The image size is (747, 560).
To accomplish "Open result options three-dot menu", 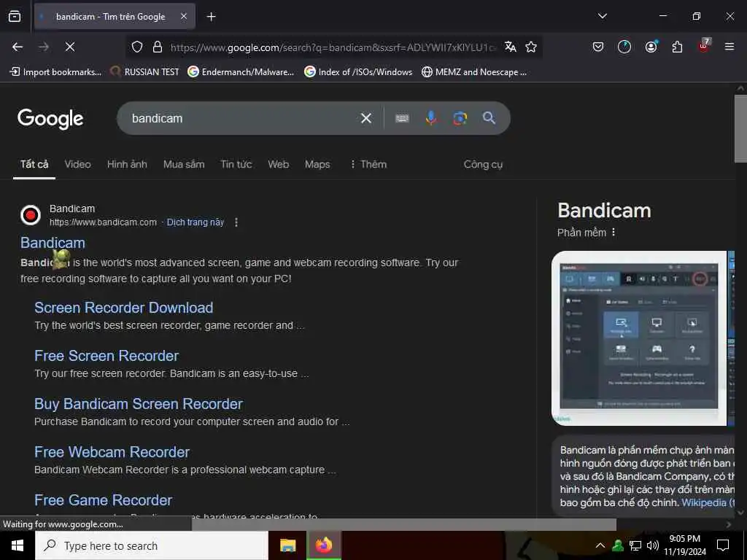I will (x=236, y=222).
